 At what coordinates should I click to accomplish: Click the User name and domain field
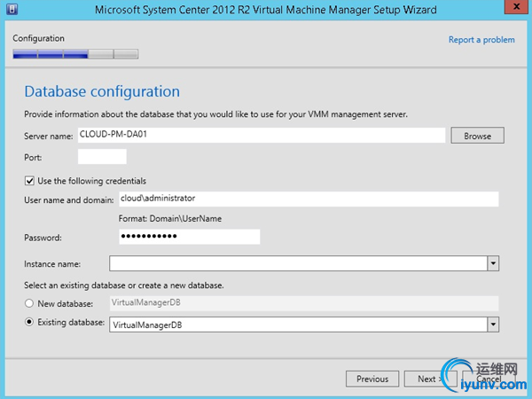[309, 199]
